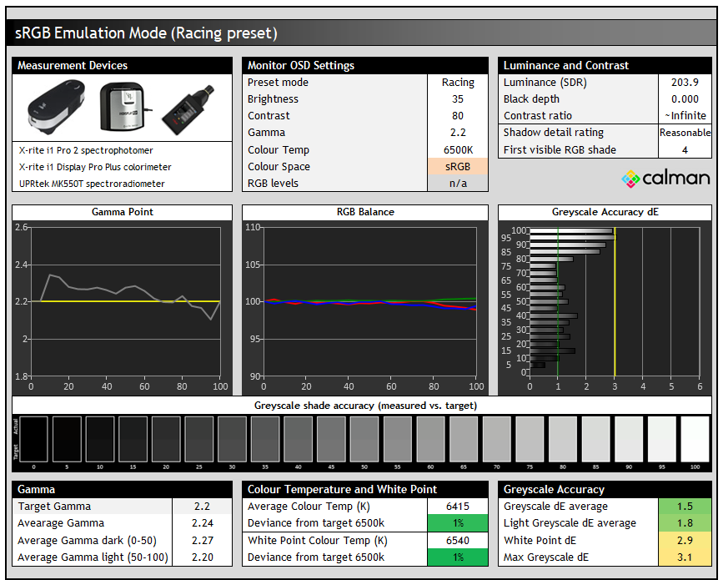
Task: Click the RGB Balance chart
Action: (364, 301)
